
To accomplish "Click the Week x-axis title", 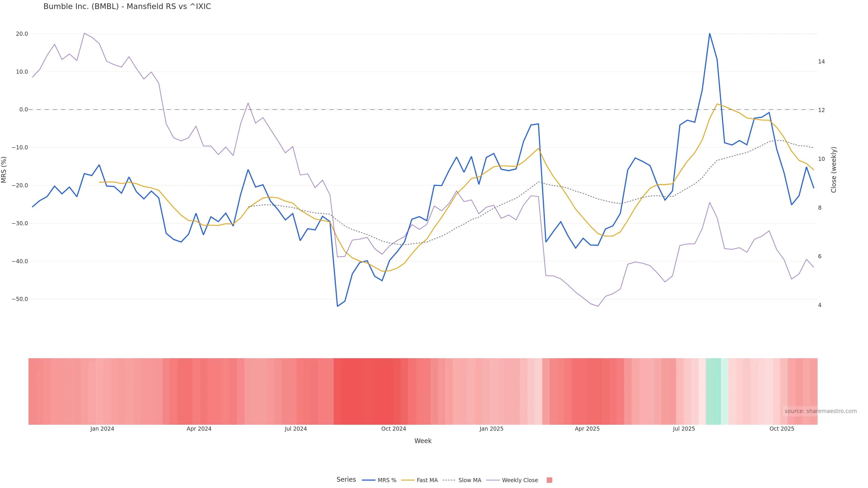I will pyautogui.click(x=422, y=441).
